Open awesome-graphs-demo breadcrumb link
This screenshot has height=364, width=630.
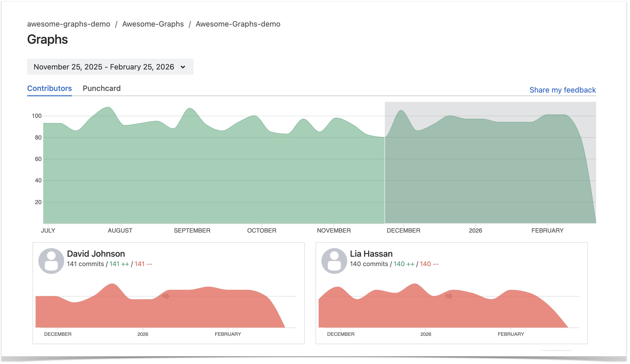tap(69, 24)
